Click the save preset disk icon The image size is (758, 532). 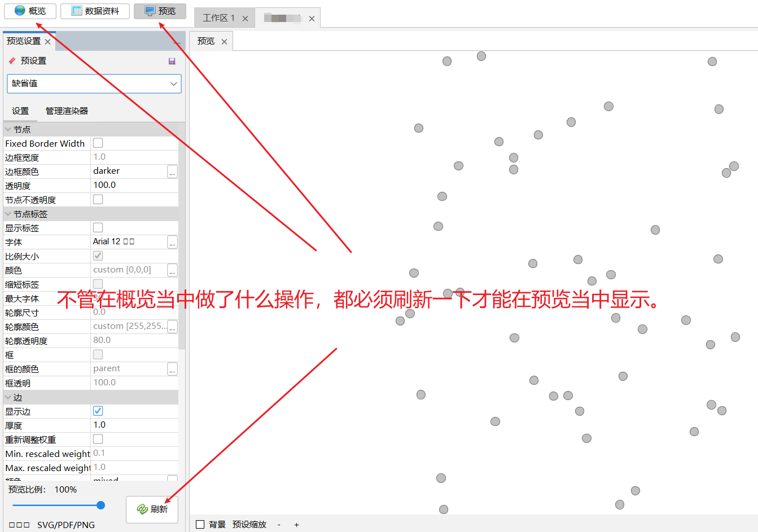pyautogui.click(x=172, y=61)
